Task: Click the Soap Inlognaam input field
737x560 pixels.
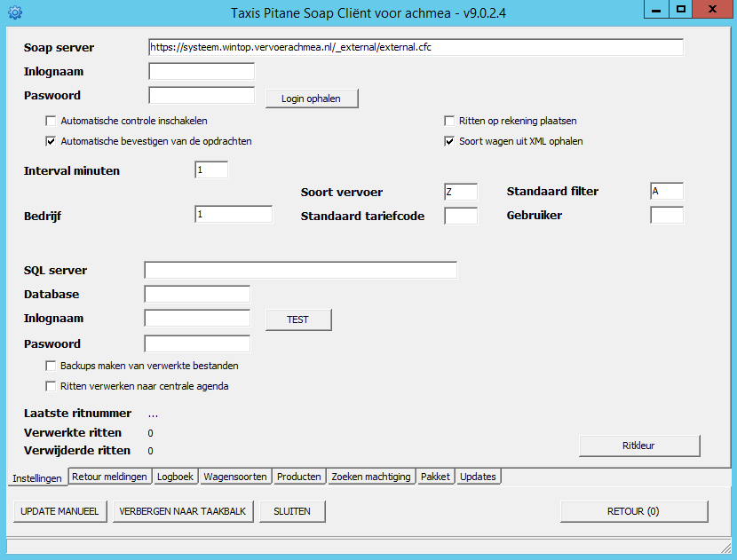Action: pyautogui.click(x=202, y=71)
